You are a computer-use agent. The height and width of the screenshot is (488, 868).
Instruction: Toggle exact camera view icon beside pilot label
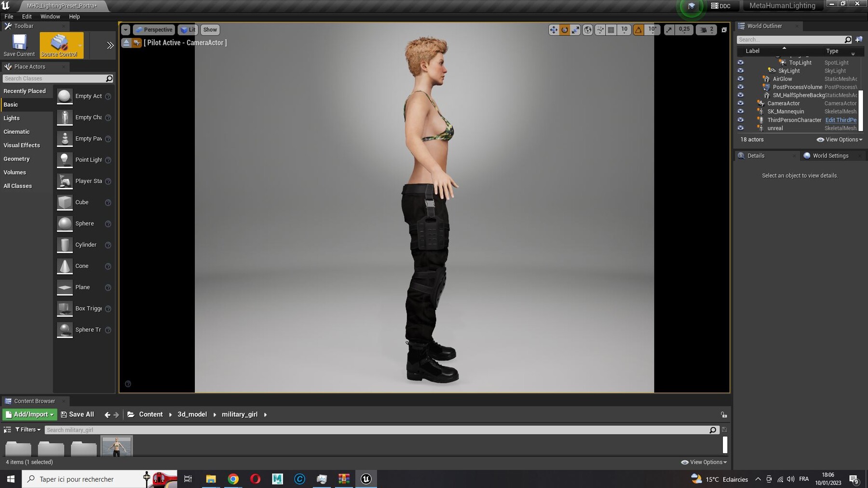pyautogui.click(x=137, y=43)
